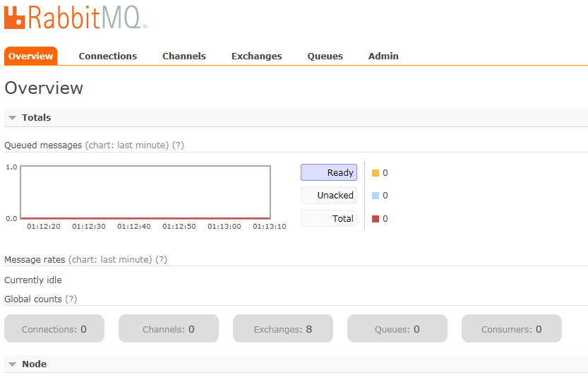Click the yellow Ready color swatch
588x387 pixels.
pos(376,173)
